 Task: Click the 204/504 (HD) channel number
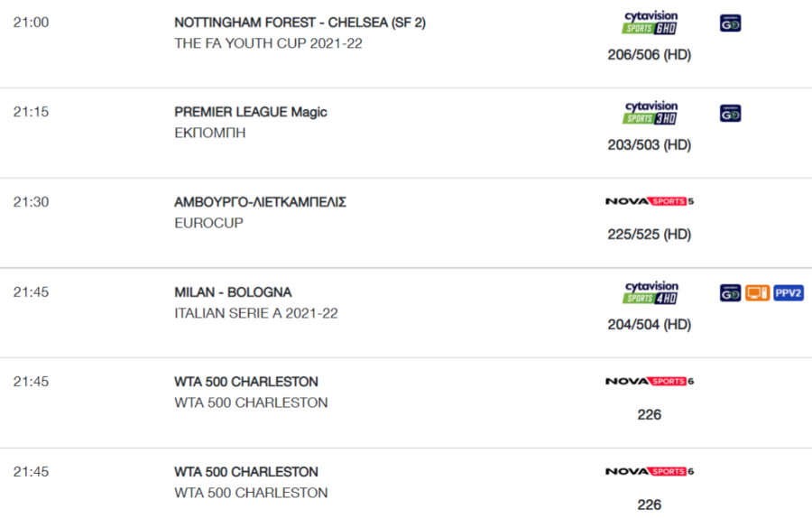650,325
